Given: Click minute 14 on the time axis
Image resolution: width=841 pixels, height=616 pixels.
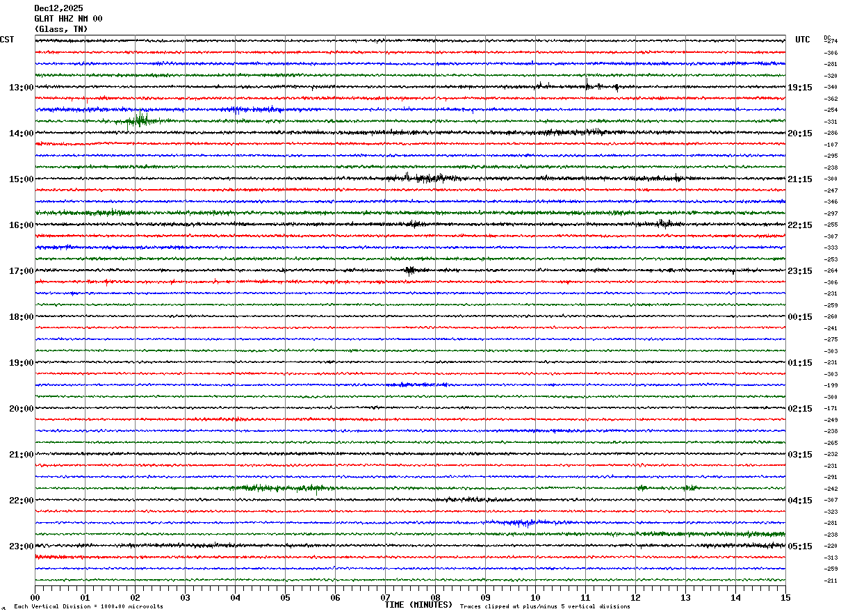Looking at the screenshot, I should (735, 597).
